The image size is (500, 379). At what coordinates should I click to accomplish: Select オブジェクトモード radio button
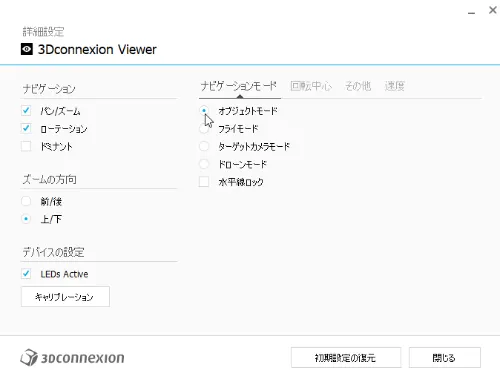click(x=204, y=110)
